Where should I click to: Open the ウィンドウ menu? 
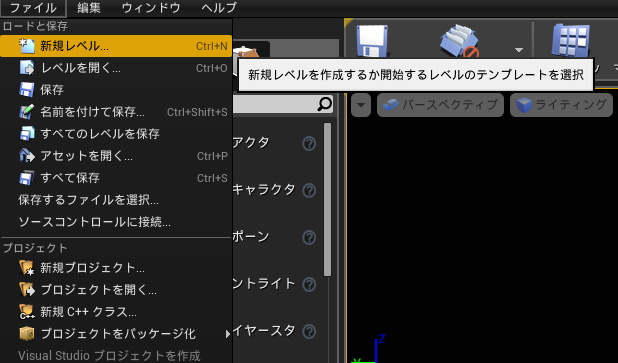[x=151, y=8]
